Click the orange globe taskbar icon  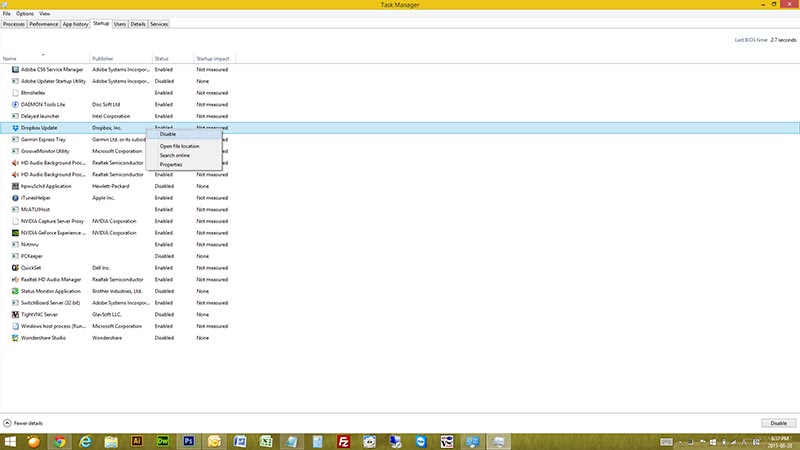pos(34,441)
